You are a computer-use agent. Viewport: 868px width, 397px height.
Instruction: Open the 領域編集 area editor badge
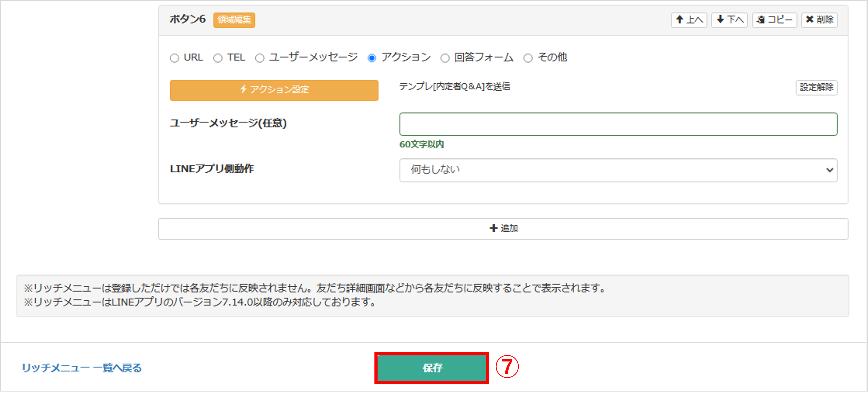[x=234, y=20]
